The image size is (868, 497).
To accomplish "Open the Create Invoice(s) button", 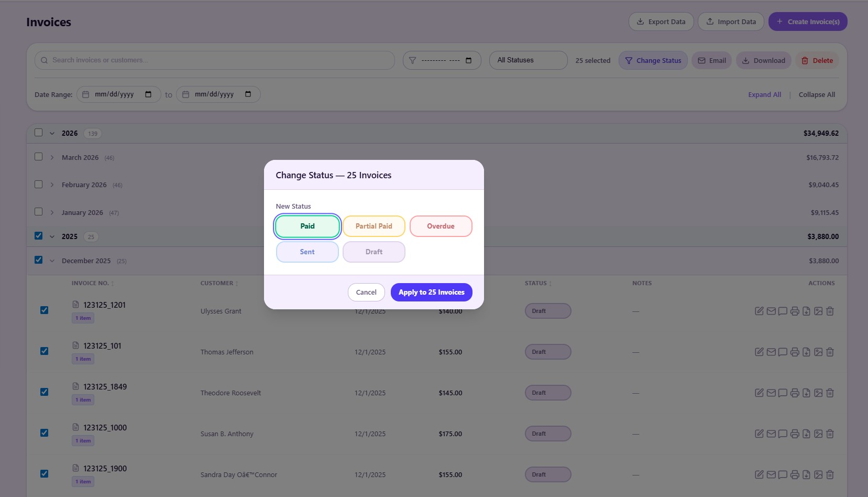I will pos(807,21).
